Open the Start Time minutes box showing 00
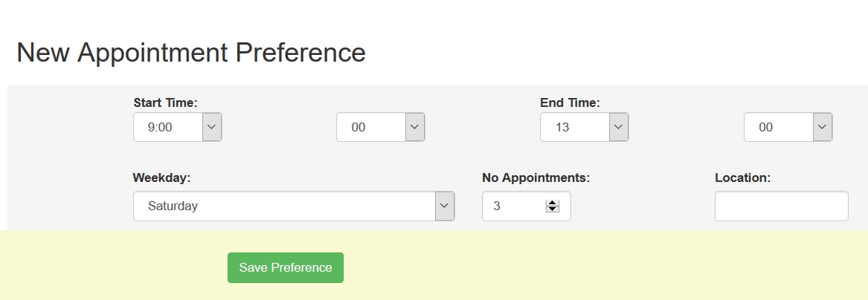 (371, 127)
